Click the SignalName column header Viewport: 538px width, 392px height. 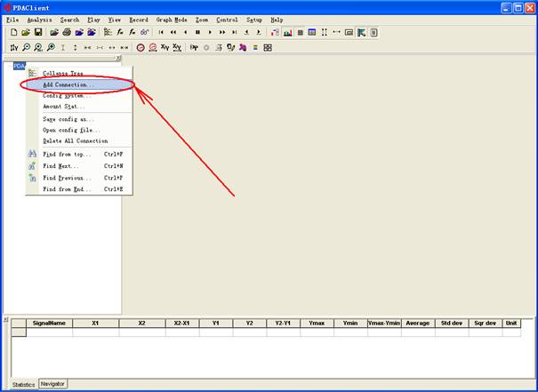[49, 324]
